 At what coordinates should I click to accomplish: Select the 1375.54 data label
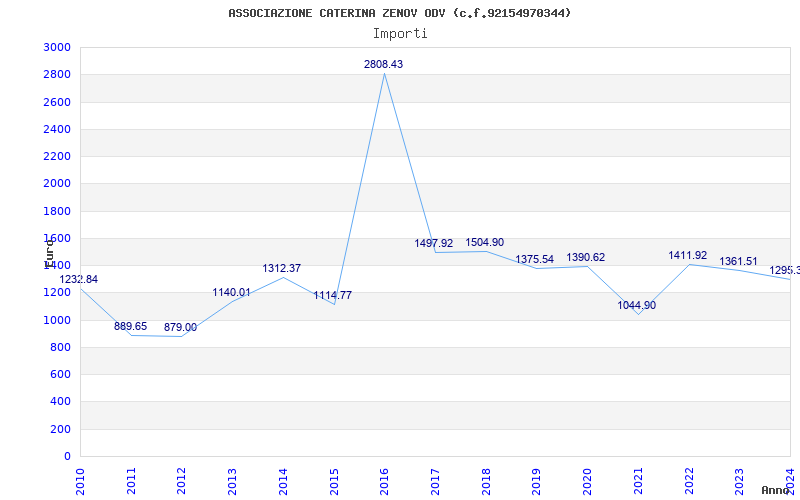534,260
